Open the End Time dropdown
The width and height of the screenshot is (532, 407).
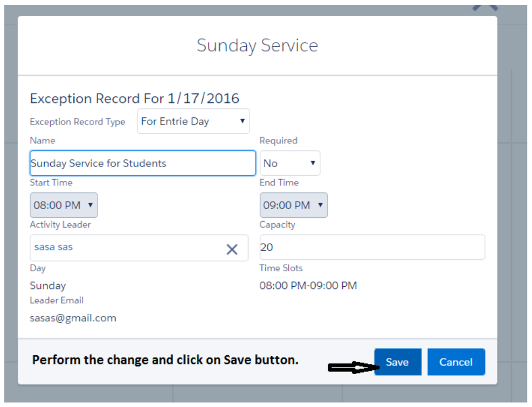(x=293, y=205)
